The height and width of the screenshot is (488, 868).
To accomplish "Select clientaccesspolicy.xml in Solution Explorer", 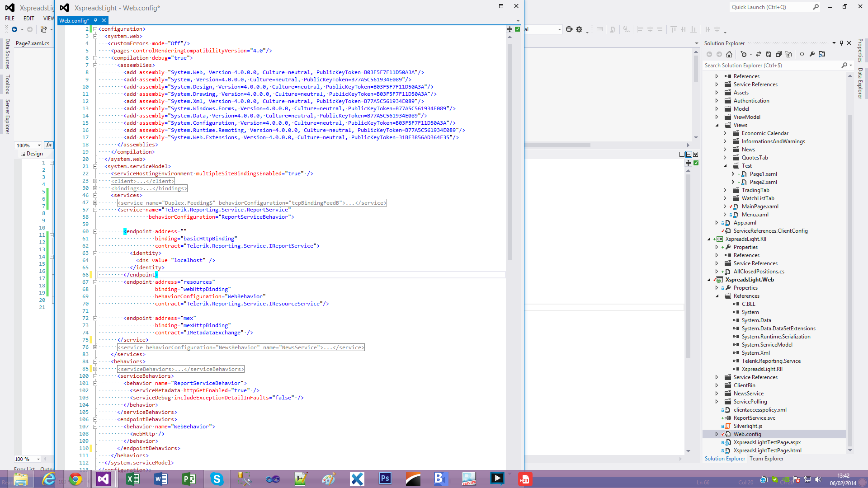I will click(x=760, y=410).
